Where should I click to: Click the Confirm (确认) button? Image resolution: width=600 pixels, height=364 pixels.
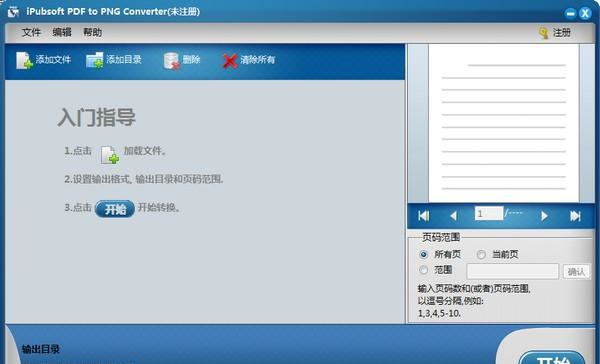pyautogui.click(x=576, y=272)
